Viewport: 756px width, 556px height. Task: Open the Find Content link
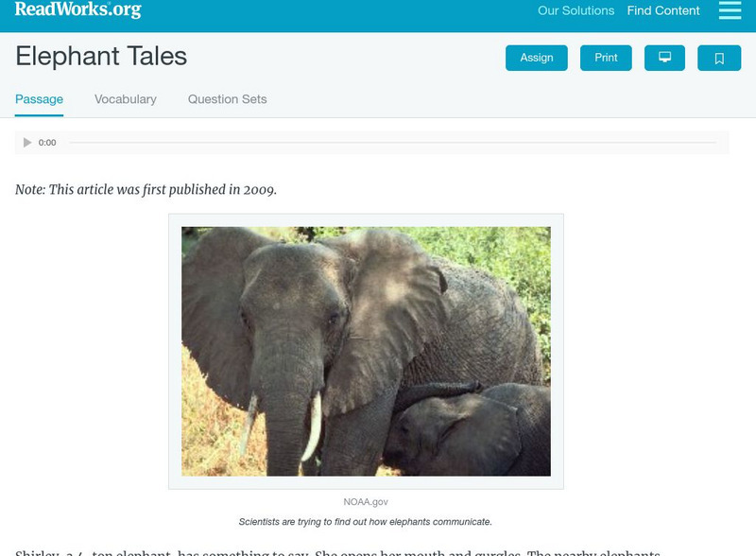click(x=663, y=11)
